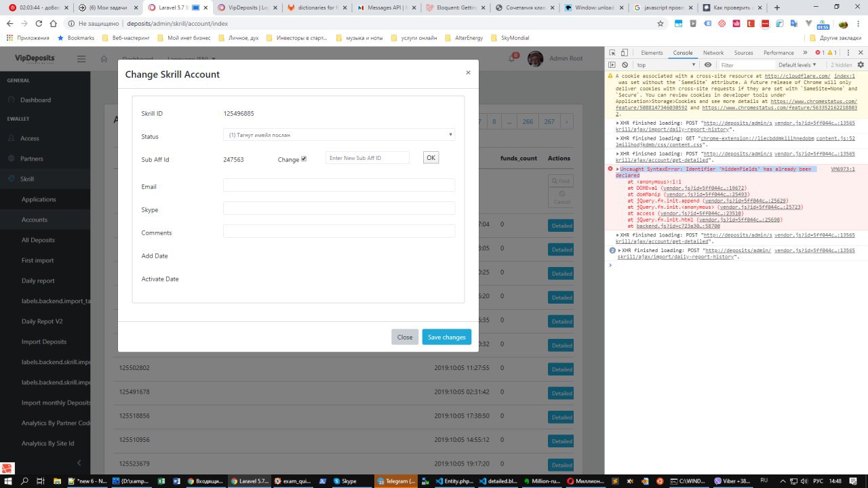This screenshot has height=488, width=868.
Task: Toggle the Change checkbox for Sub Aff Id
Action: point(304,159)
